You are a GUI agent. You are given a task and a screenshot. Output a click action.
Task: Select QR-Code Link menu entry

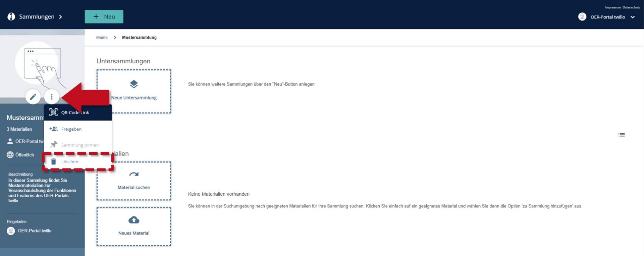[78, 113]
